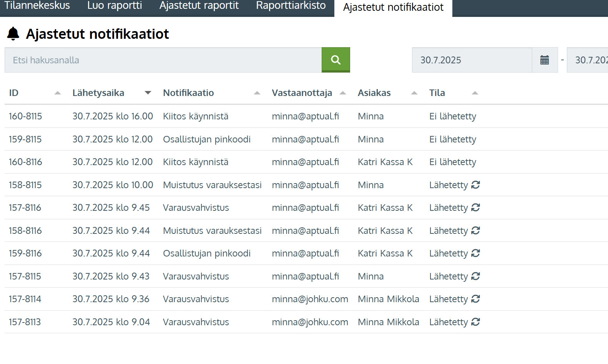The height and width of the screenshot is (364, 608).
Task: Select ID 157-8116 cell
Action: (x=25, y=208)
